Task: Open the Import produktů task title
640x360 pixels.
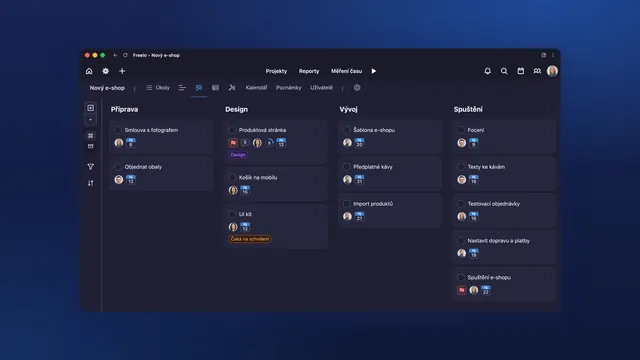Action: [x=373, y=204]
